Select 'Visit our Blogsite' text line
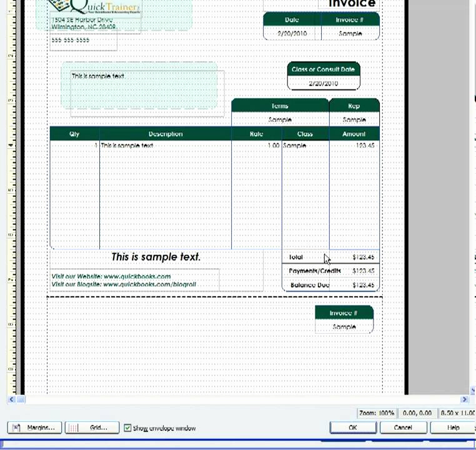The width and height of the screenshot is (476, 450). point(124,284)
